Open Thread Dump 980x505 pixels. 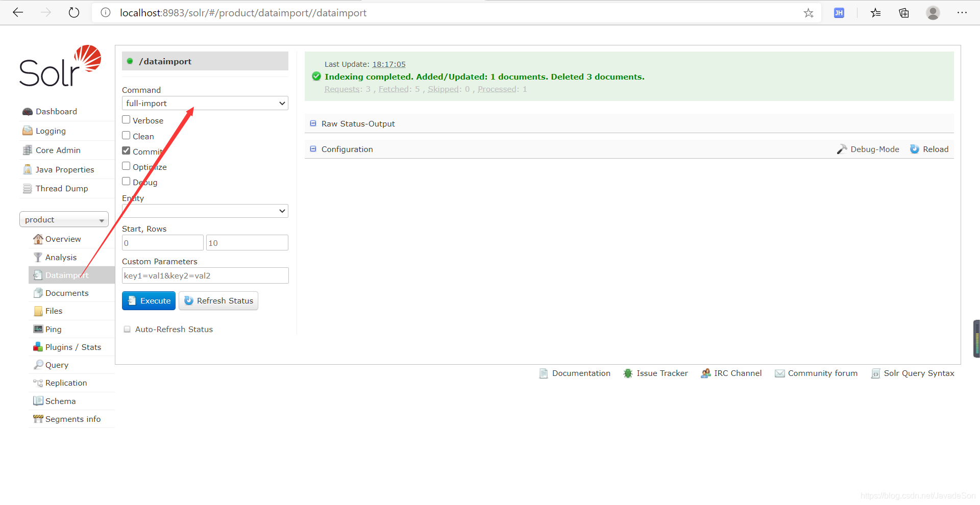(62, 188)
